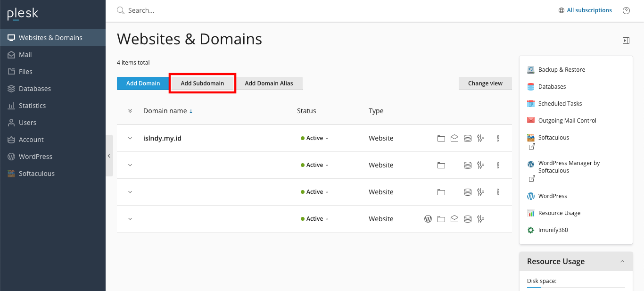Open Statistics in the left sidebar
This screenshot has height=291, width=644.
coord(32,106)
